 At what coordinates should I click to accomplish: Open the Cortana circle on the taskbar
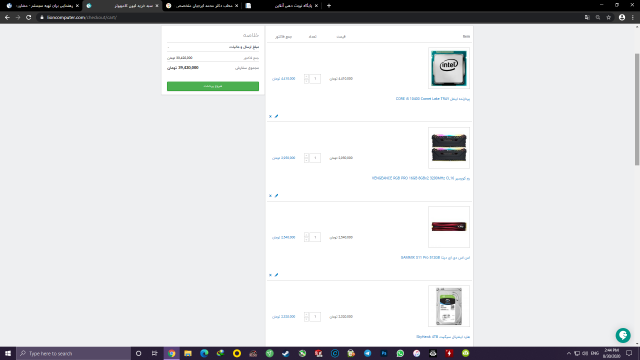(138, 353)
